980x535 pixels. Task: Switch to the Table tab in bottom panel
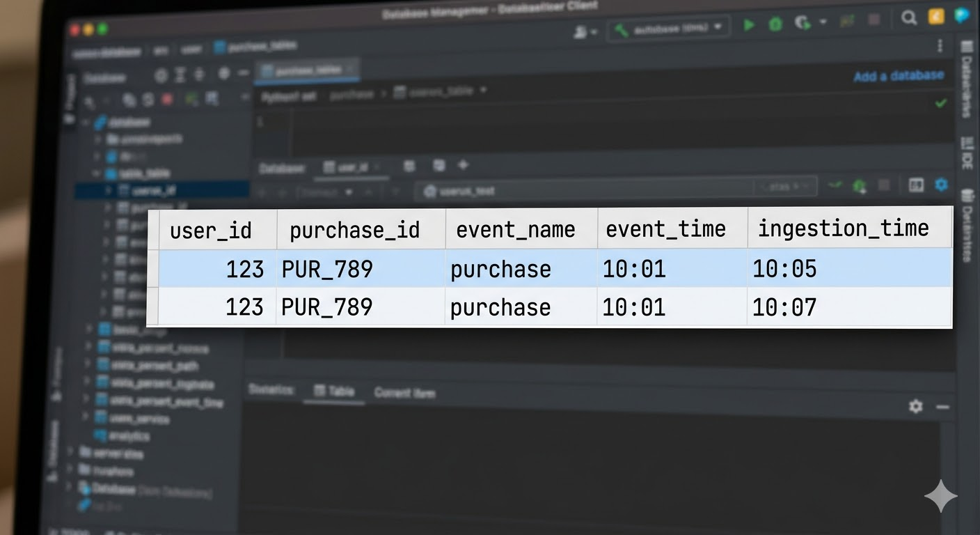[334, 391]
